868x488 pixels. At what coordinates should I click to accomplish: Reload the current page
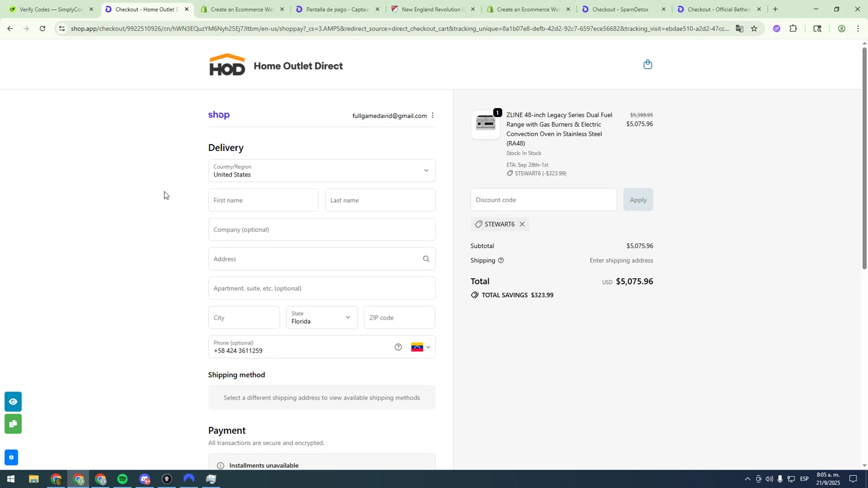pyautogui.click(x=42, y=28)
